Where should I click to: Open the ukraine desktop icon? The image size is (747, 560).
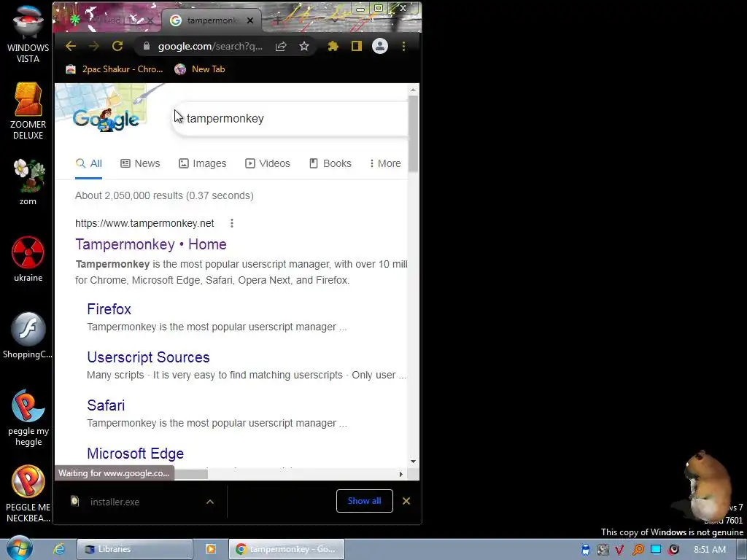coord(28,259)
